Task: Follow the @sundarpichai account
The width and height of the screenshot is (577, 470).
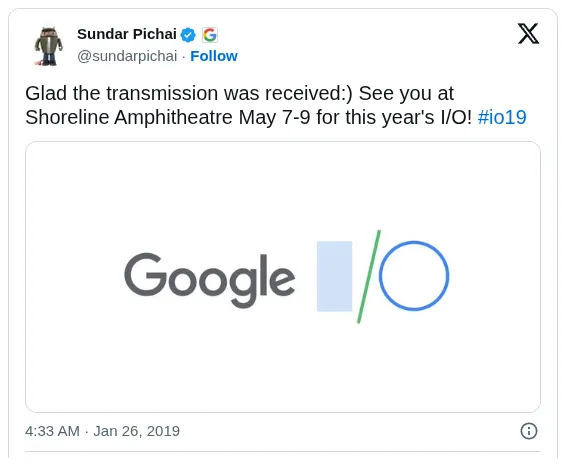Action: 214,56
